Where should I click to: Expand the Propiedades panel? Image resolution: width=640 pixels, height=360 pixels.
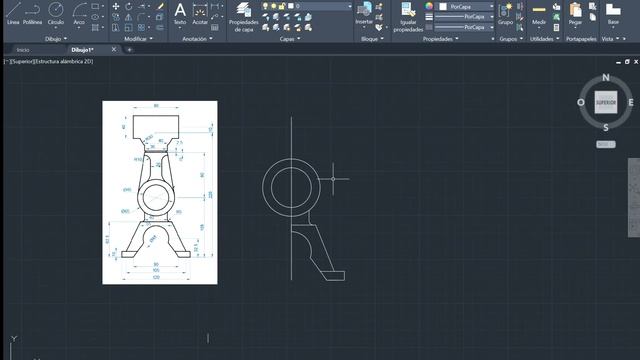(x=441, y=39)
